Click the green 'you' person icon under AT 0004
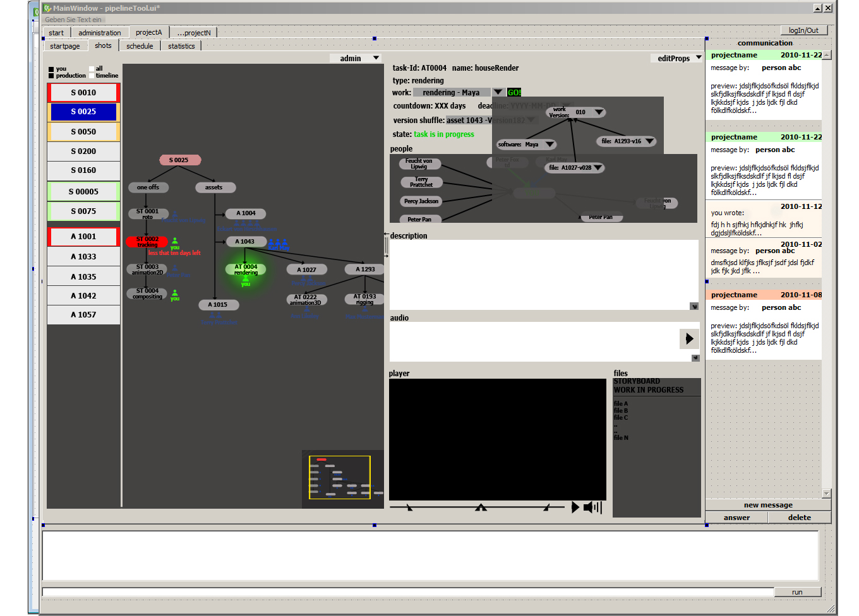Image resolution: width=859 pixels, height=616 pixels. (x=246, y=279)
